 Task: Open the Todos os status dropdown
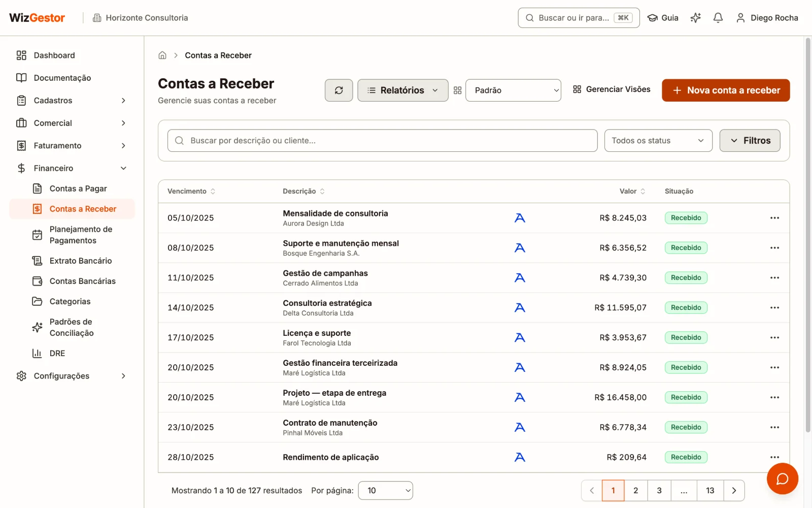(658, 141)
